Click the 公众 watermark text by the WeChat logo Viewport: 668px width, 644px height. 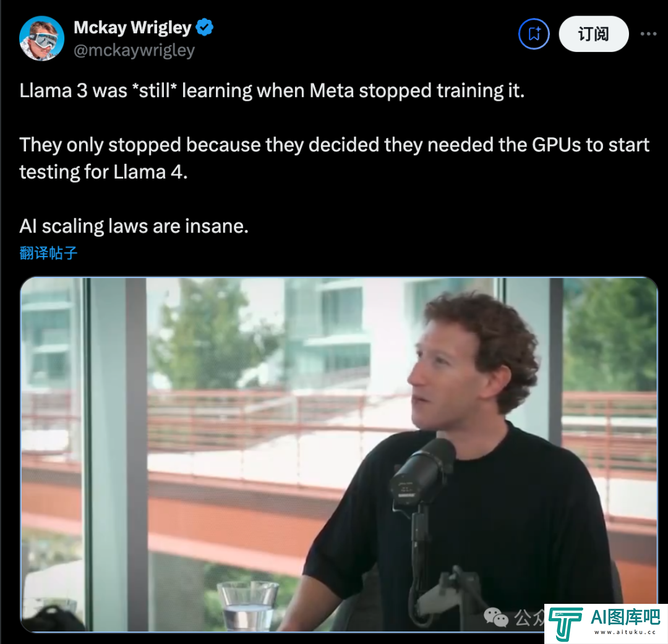tap(529, 617)
